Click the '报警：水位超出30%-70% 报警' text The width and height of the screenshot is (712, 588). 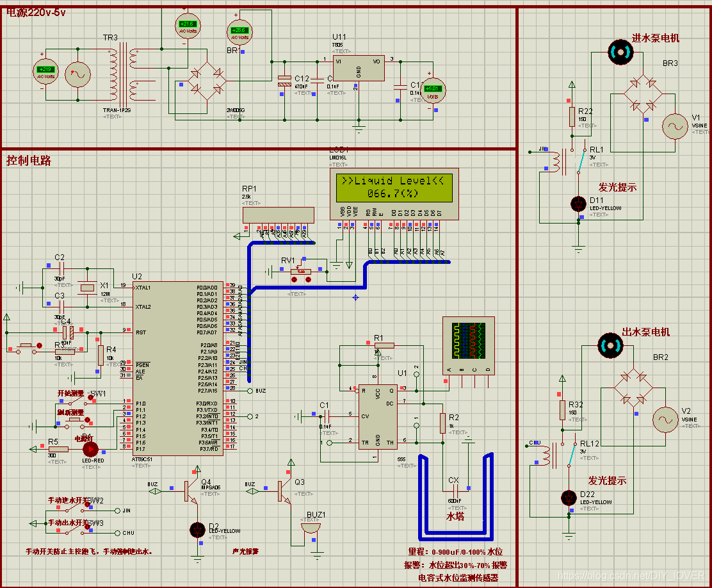(x=455, y=565)
